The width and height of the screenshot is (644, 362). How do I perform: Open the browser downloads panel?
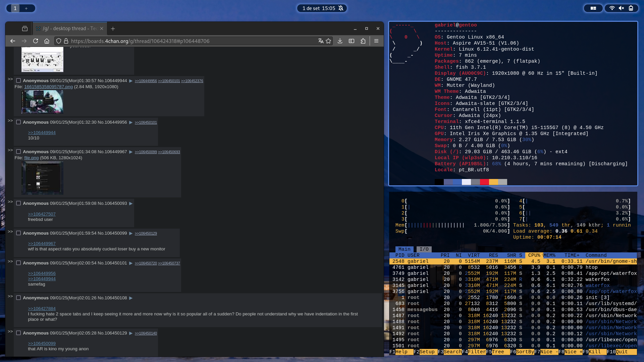pos(340,41)
